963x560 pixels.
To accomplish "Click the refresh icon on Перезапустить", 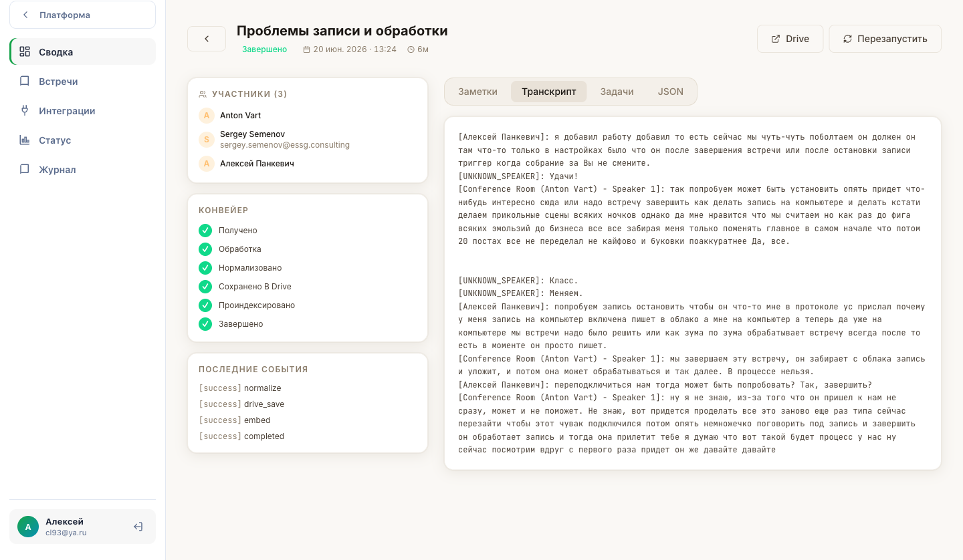I will 847,39.
